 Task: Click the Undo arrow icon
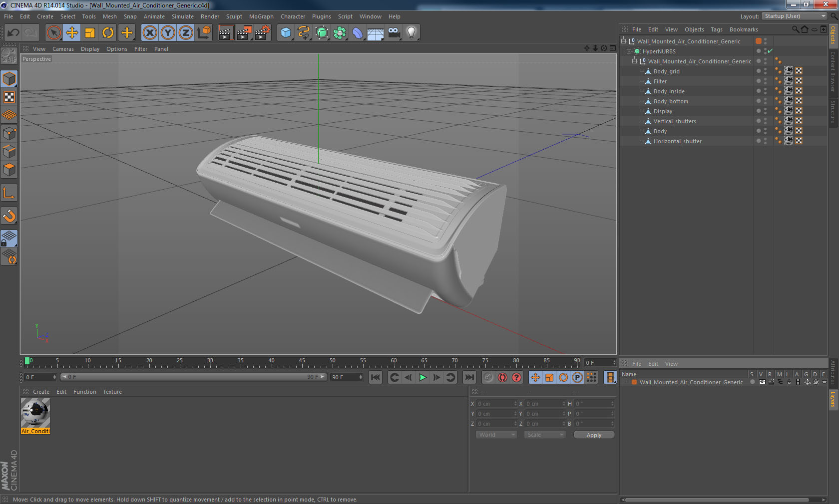click(x=13, y=33)
